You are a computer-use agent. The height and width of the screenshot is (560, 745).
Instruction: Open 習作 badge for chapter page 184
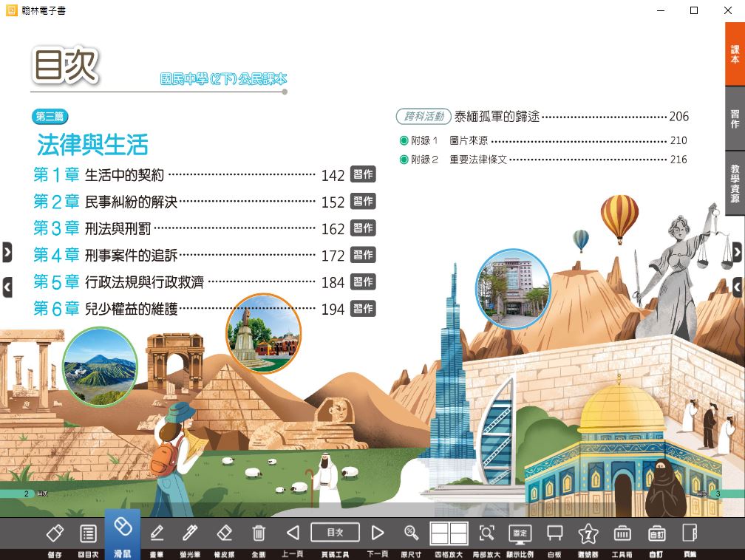coord(363,281)
